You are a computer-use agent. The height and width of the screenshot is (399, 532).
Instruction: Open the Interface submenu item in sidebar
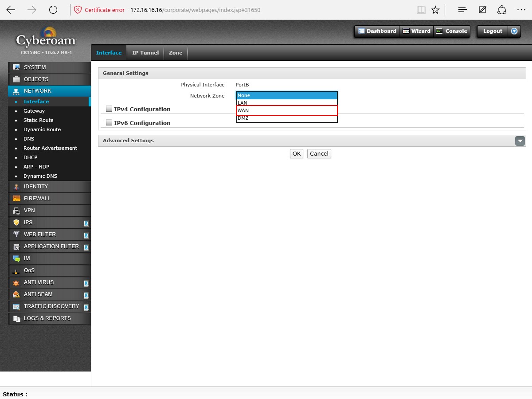pos(36,102)
